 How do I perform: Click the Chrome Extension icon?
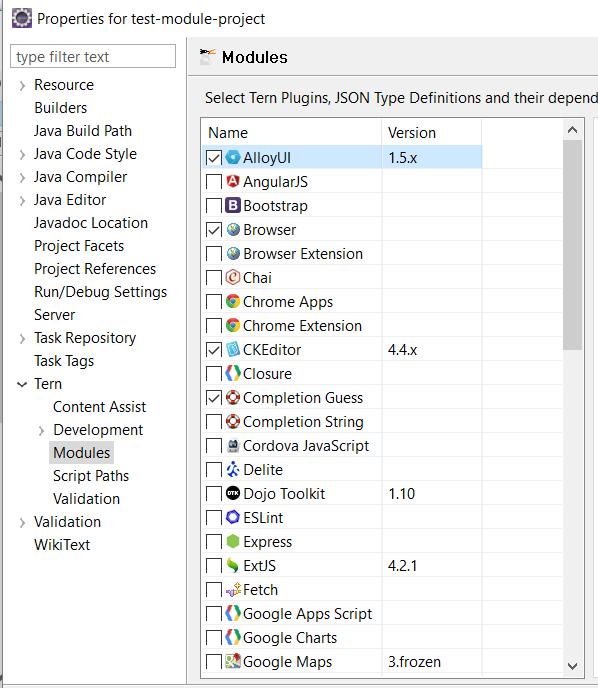click(233, 326)
